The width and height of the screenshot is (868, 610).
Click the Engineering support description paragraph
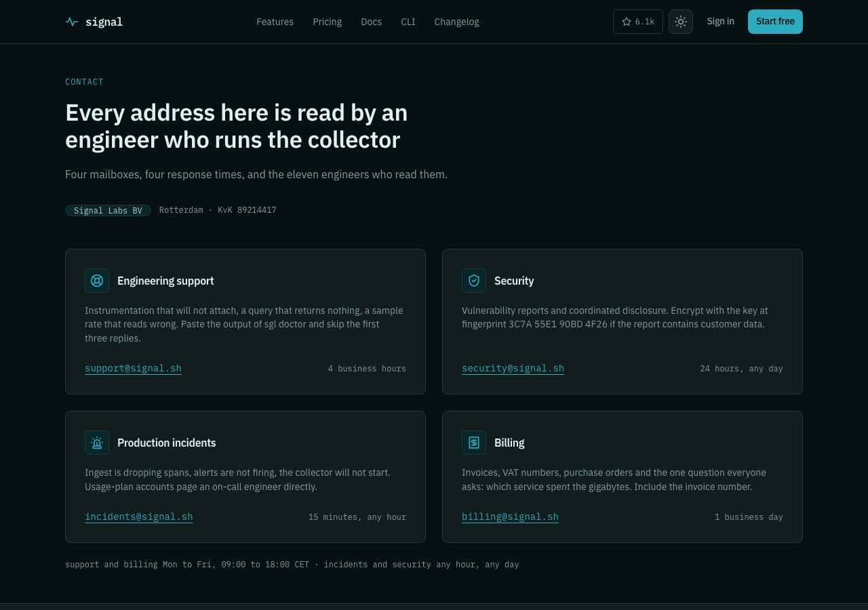pyautogui.click(x=244, y=324)
